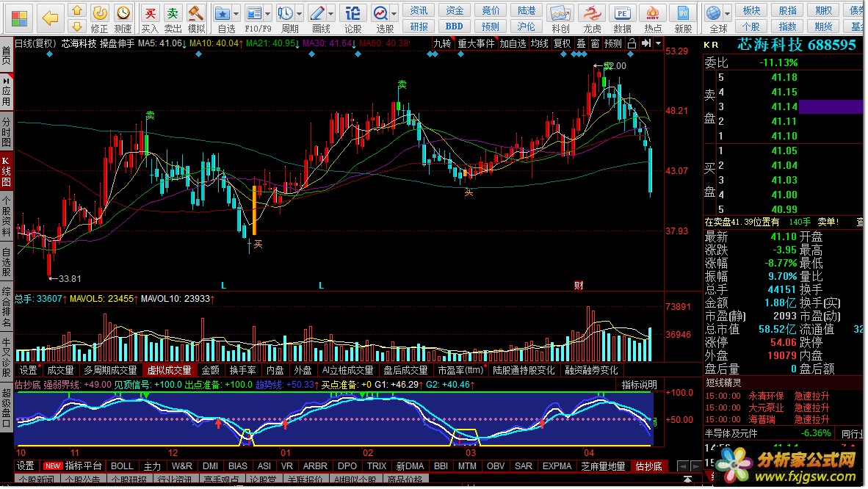The height and width of the screenshot is (489, 868).
Task: Toggle the 重大事件 markers
Action: pyautogui.click(x=476, y=43)
